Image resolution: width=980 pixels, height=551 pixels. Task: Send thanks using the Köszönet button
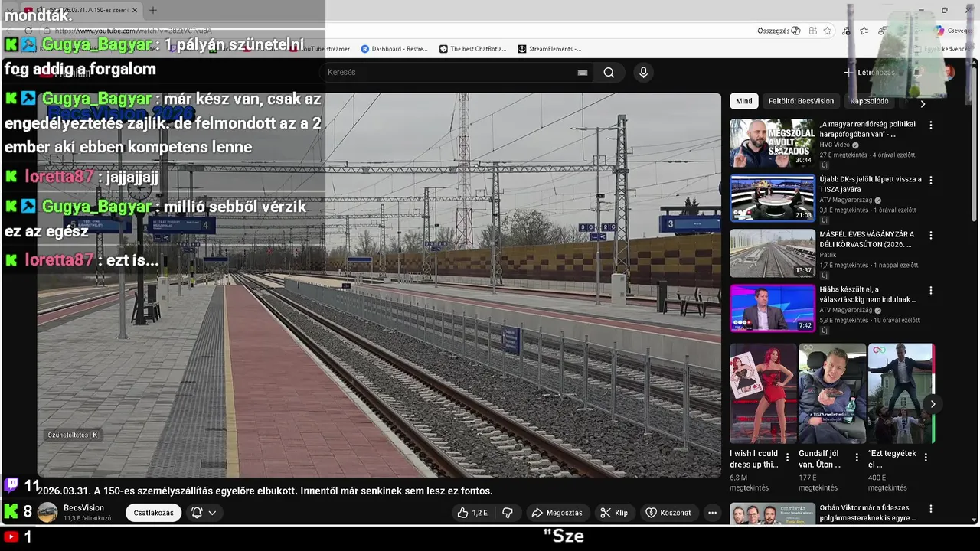coord(668,513)
